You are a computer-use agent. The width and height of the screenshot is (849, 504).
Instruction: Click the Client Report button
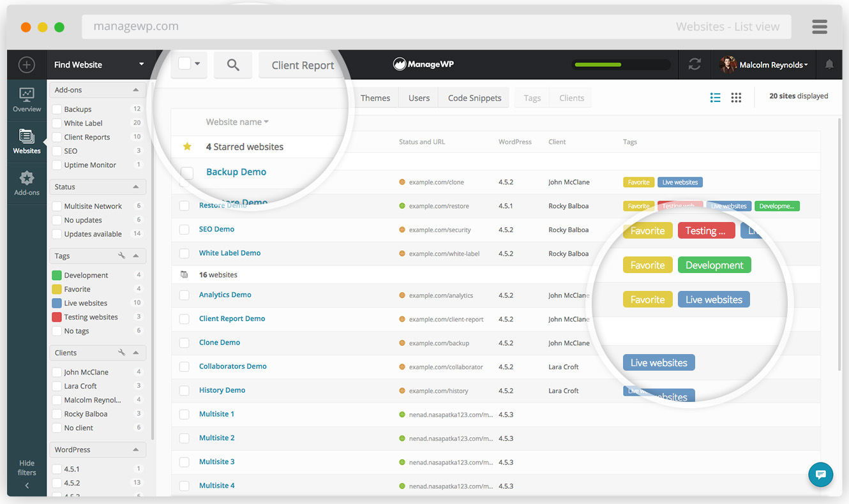(x=302, y=64)
